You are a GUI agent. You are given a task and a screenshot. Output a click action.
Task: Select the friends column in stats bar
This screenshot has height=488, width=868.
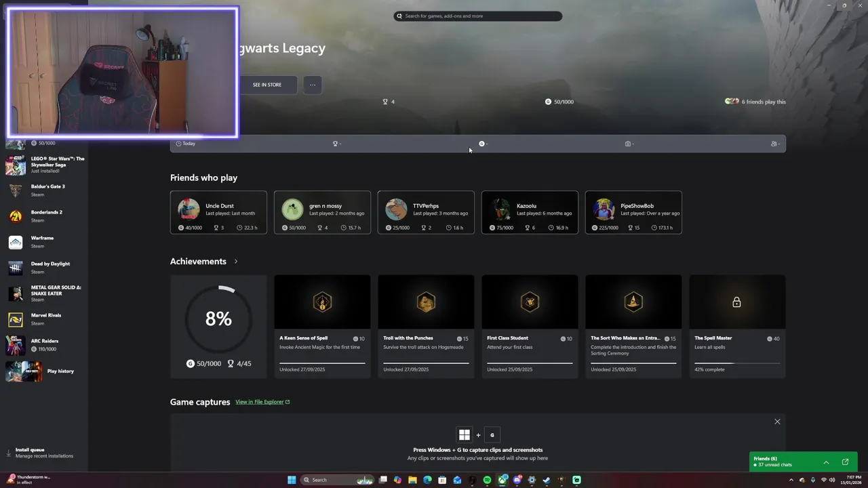click(775, 144)
